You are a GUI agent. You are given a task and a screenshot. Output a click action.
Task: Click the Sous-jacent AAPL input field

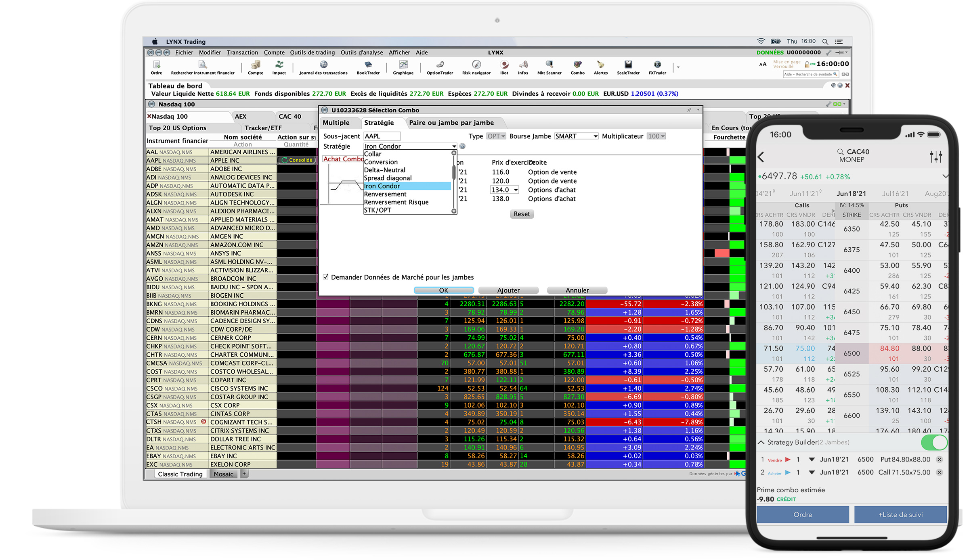pos(382,136)
